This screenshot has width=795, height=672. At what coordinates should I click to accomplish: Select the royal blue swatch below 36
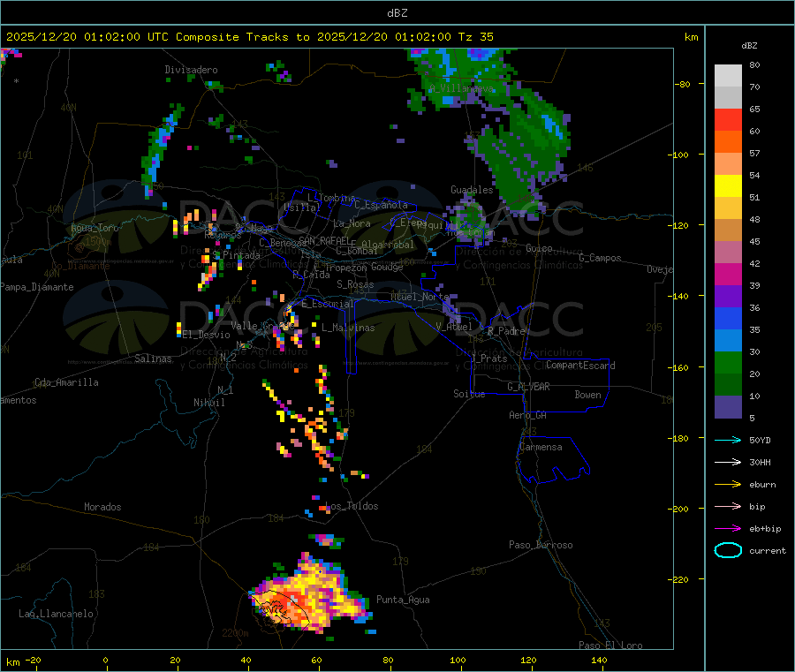click(728, 318)
